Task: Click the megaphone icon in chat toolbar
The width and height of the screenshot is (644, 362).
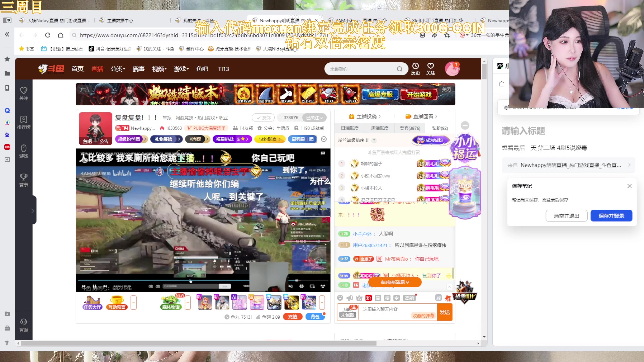Action: coord(350,298)
